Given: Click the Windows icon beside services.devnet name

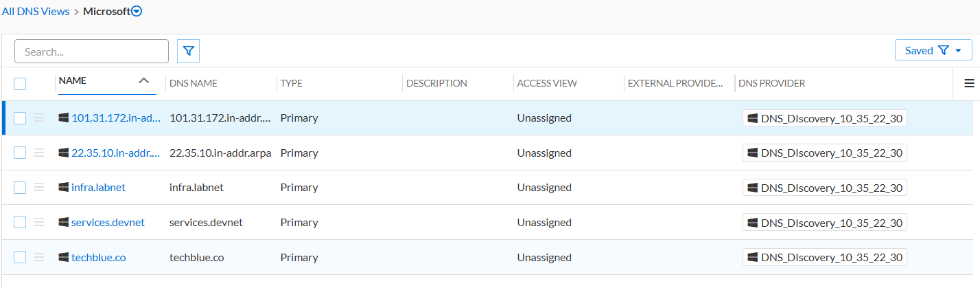Looking at the screenshot, I should pyautogui.click(x=64, y=222).
